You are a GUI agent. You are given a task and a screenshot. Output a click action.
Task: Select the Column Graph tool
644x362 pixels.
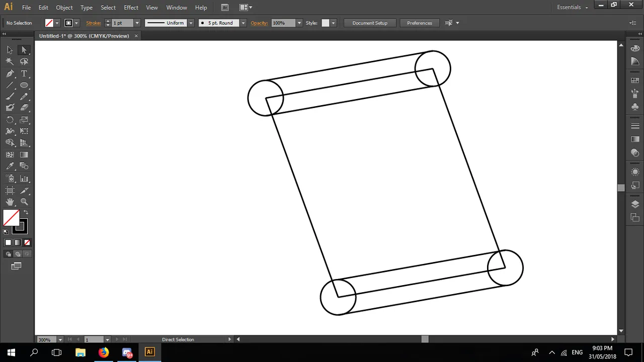click(x=24, y=178)
